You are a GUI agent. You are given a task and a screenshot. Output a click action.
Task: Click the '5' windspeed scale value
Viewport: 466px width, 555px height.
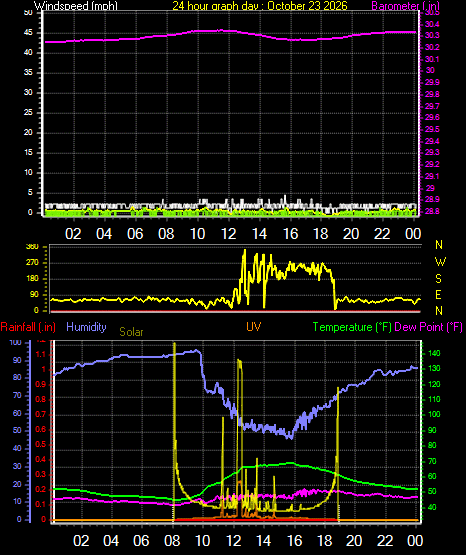coord(30,193)
